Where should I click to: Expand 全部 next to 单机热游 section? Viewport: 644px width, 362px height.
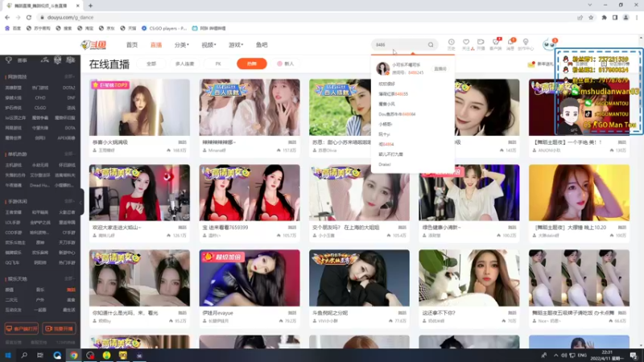tap(69, 154)
